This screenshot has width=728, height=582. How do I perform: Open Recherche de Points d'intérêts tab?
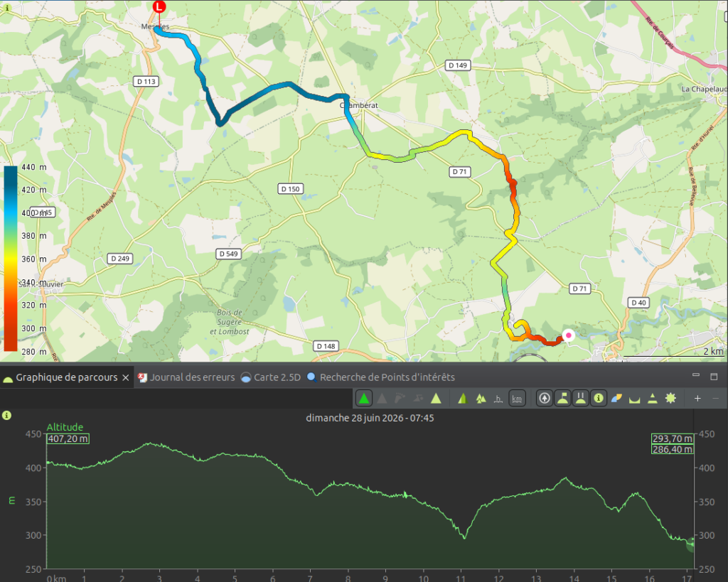[x=381, y=377]
